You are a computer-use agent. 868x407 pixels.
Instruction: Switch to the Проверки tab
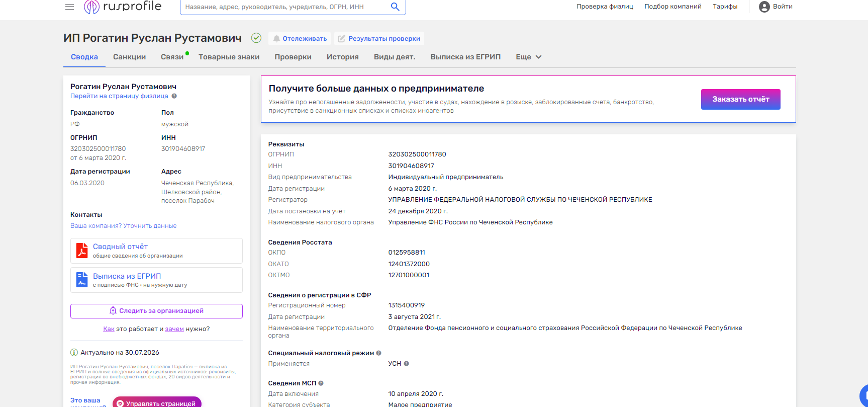click(293, 57)
